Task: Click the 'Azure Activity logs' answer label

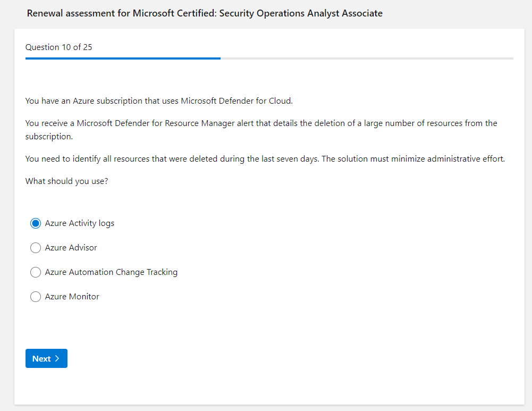Action: [x=79, y=223]
